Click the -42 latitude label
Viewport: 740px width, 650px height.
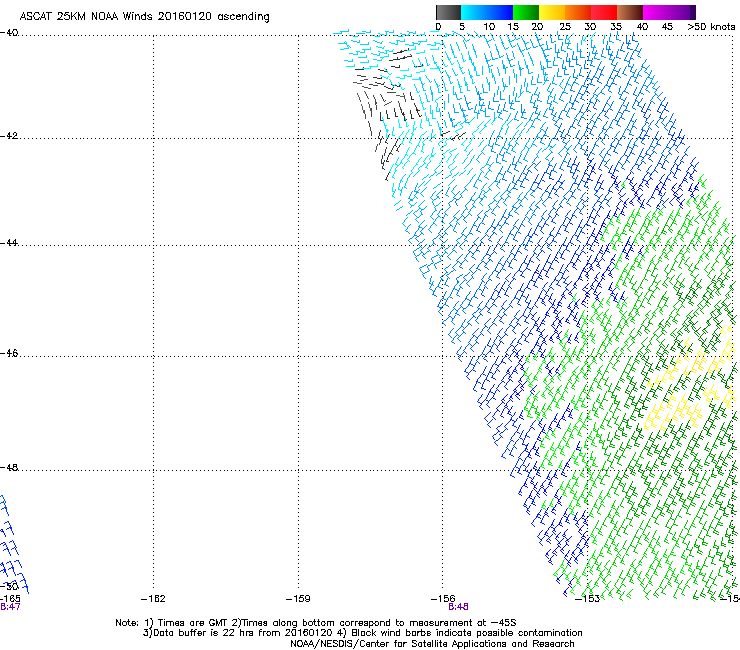[9, 136]
